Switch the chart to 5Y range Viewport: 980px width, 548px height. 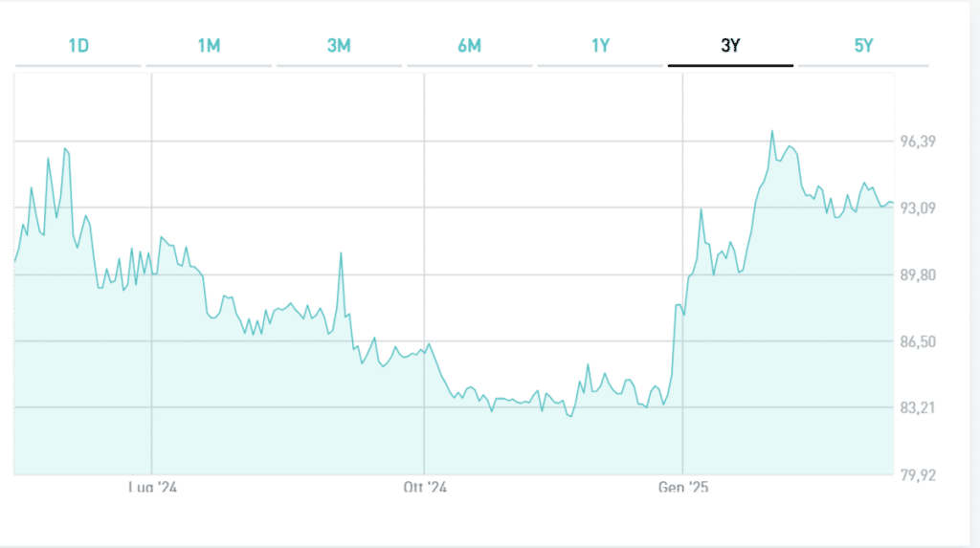863,46
